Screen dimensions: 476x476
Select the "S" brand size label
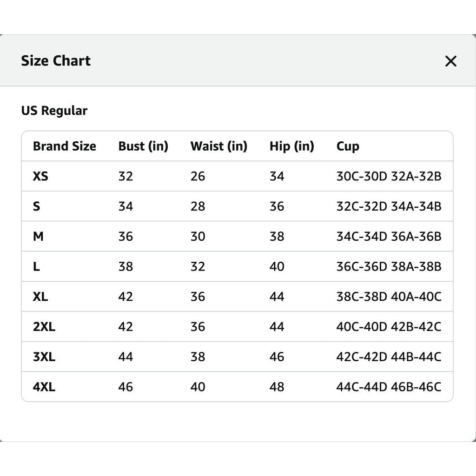point(36,206)
